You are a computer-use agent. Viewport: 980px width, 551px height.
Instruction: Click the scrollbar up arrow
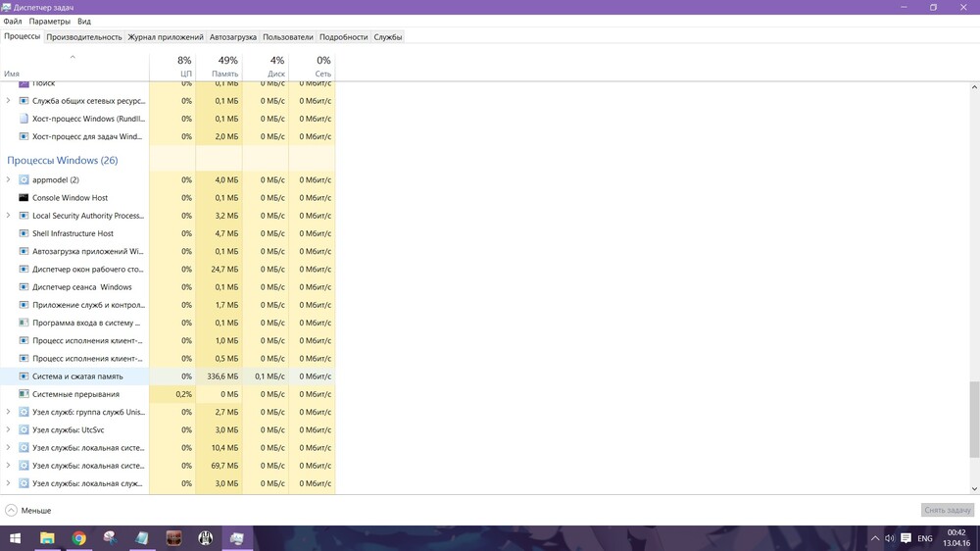974,87
